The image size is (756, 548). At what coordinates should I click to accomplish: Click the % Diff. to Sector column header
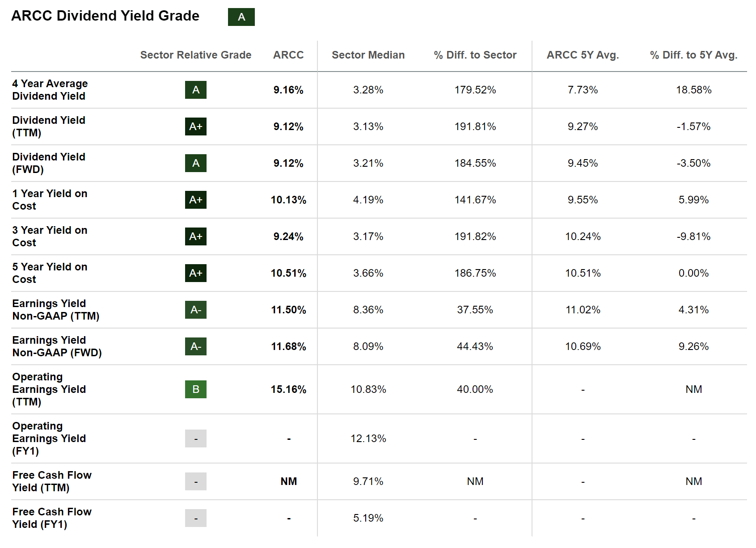[475, 55]
